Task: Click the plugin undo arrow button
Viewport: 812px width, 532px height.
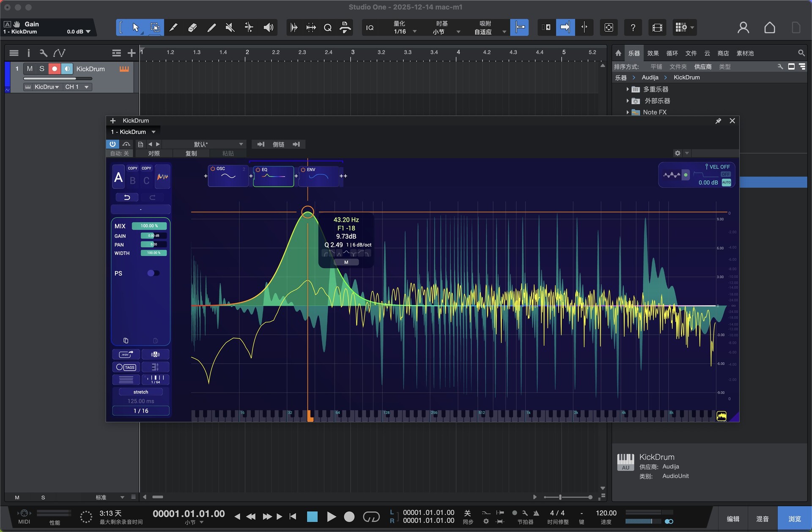Action: 126,197
